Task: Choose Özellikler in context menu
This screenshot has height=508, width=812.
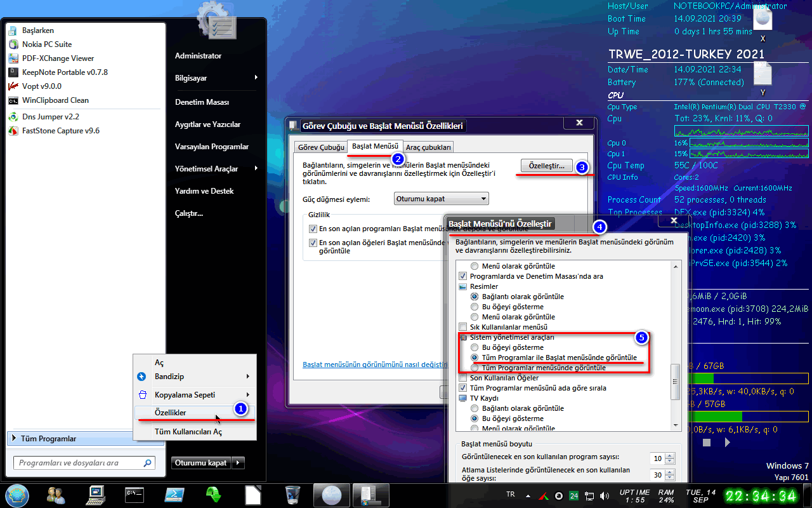Action: click(x=195, y=413)
